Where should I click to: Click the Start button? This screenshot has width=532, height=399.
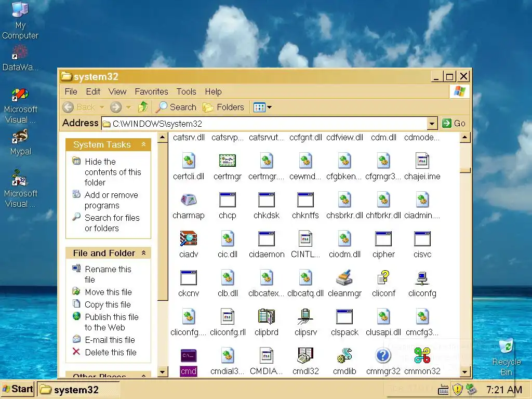pos(18,389)
